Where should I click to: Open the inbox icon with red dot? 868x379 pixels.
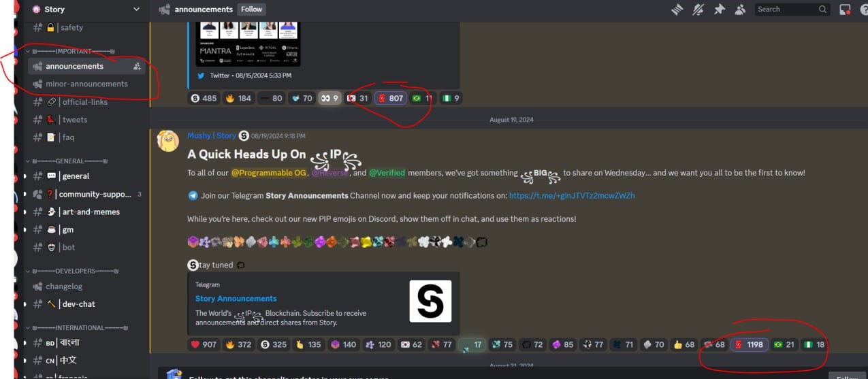(845, 10)
